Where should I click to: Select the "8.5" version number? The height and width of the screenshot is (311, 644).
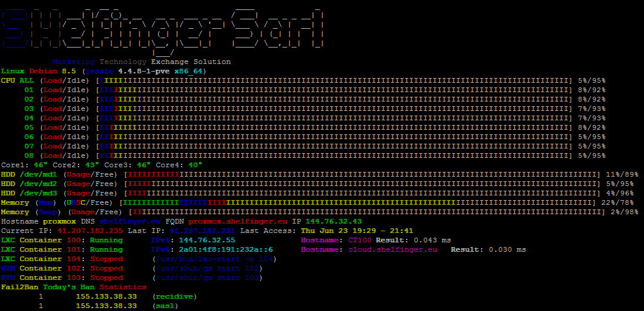[x=69, y=71]
